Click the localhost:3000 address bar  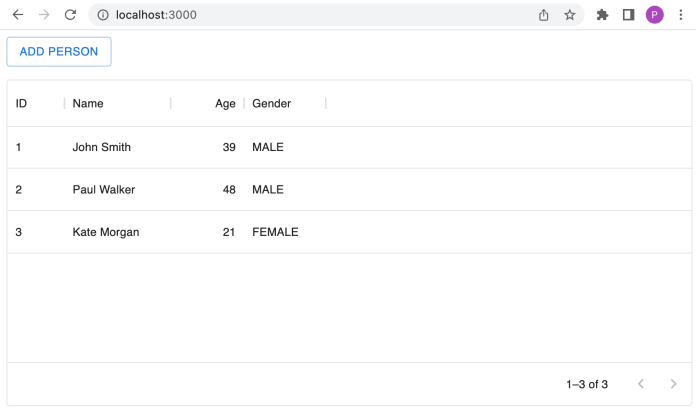click(300, 15)
